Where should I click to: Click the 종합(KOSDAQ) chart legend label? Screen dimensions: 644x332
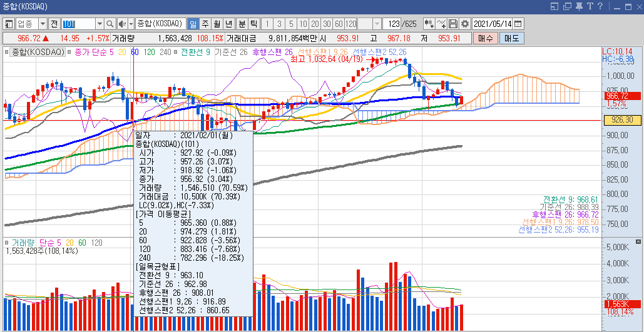pyautogui.click(x=38, y=52)
